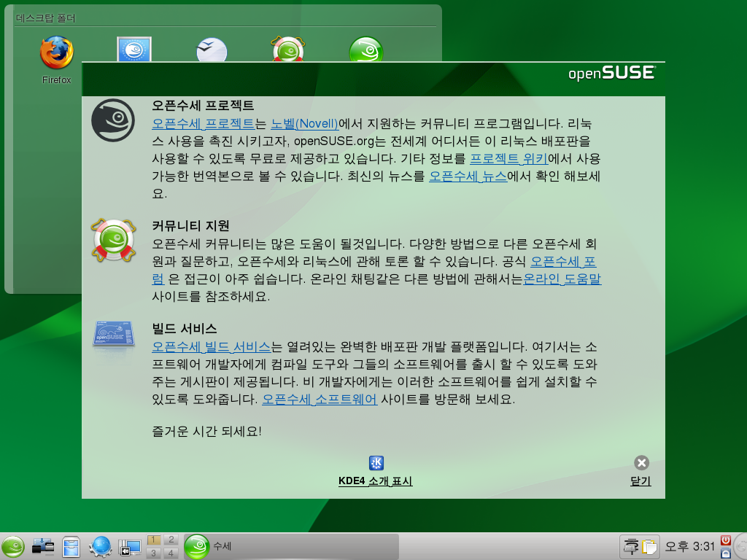Click the KDE4 소개 표시 link
Viewport: 747px width, 560px height.
376,481
